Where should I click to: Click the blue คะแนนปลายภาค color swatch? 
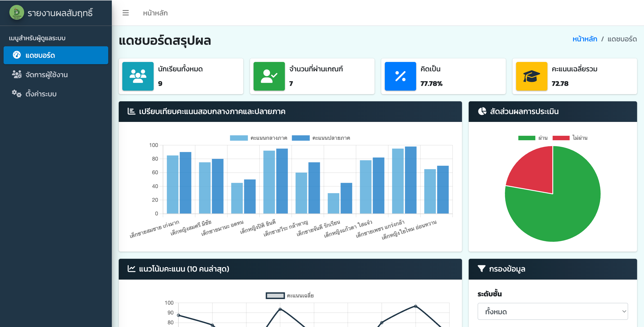pyautogui.click(x=301, y=138)
